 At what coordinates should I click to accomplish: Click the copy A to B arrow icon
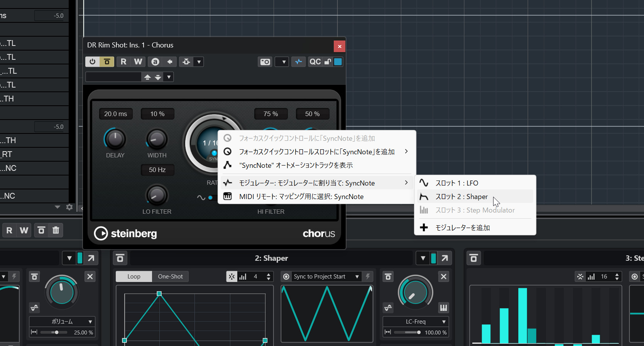(169, 62)
